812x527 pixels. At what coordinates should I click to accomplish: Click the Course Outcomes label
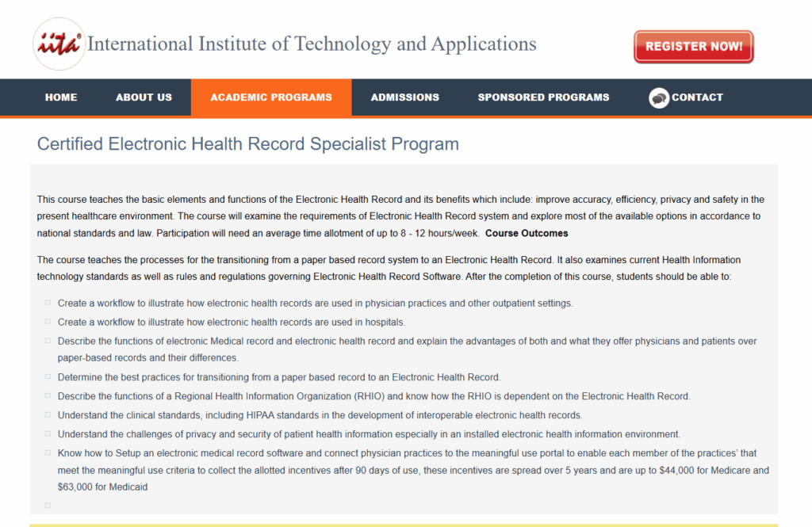point(527,233)
